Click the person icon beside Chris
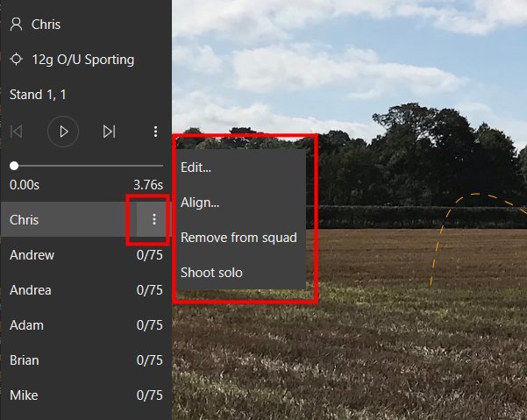Viewport: 527px width, 420px height. [x=16, y=25]
